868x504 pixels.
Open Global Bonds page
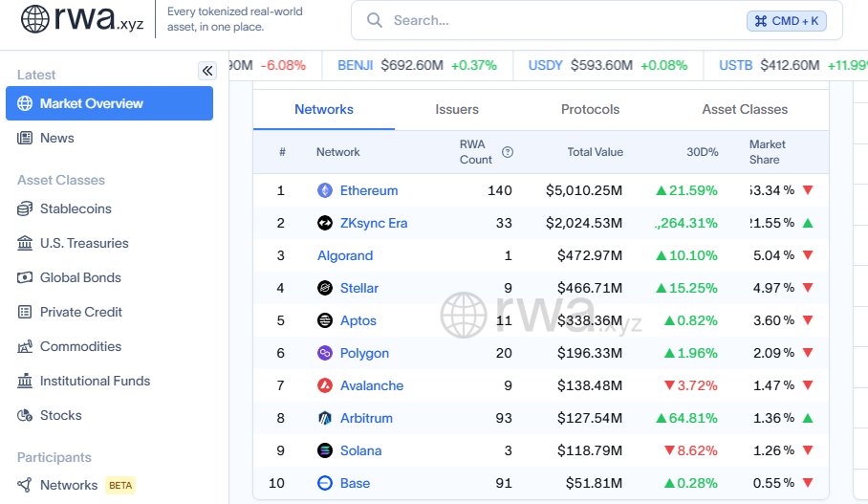(81, 277)
